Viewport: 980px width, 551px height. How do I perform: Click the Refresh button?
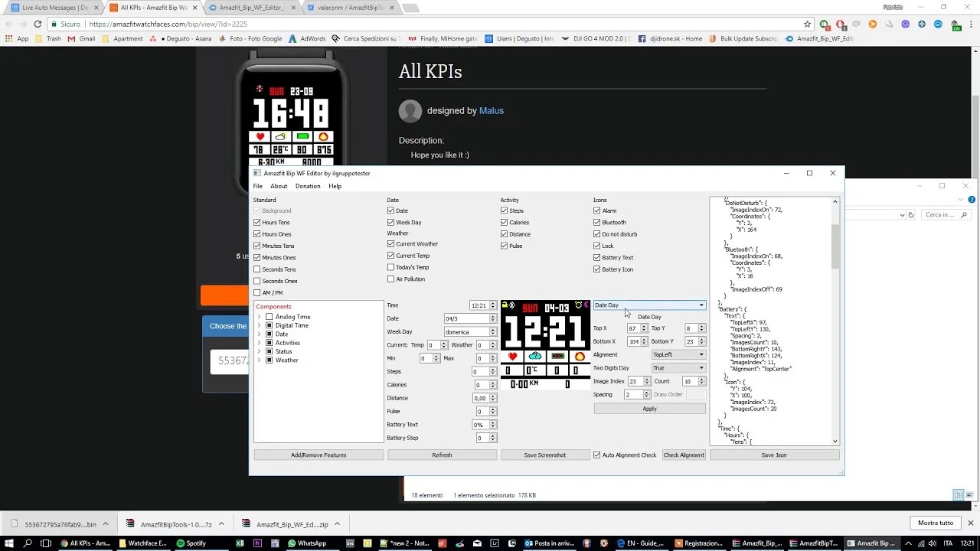[442, 455]
